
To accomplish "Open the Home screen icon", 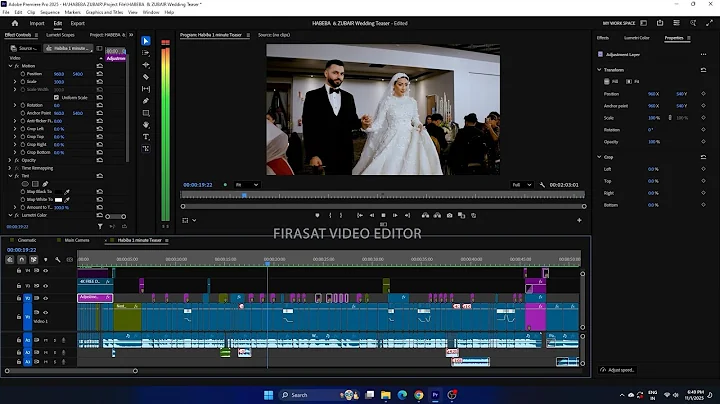I will click(x=15, y=23).
